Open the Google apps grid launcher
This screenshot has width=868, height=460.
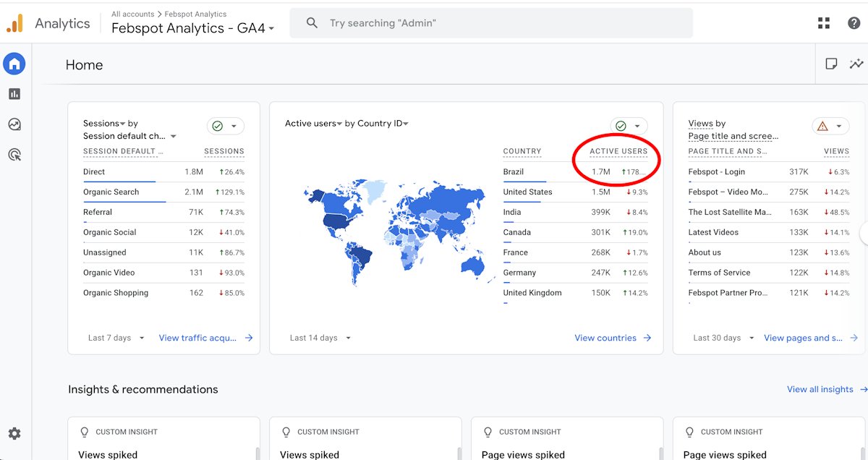point(824,22)
